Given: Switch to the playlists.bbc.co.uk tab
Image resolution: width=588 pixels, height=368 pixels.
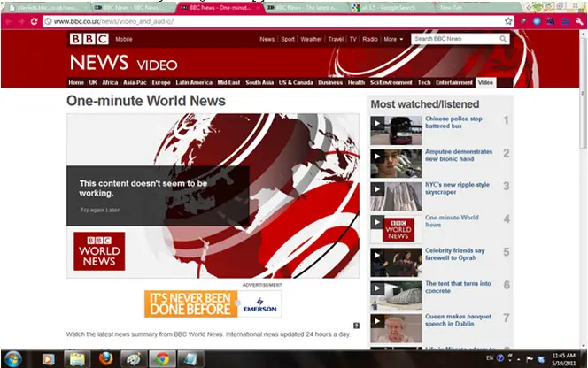Looking at the screenshot, I should (x=47, y=7).
